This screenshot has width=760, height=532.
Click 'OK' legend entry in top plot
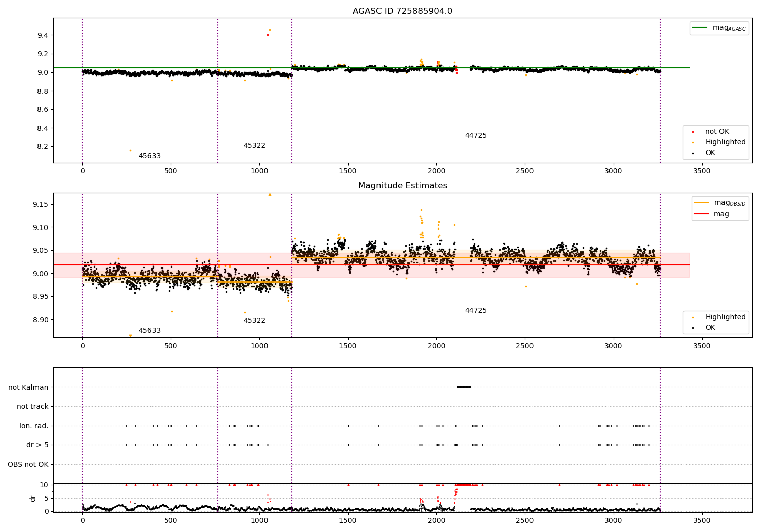tap(710, 153)
